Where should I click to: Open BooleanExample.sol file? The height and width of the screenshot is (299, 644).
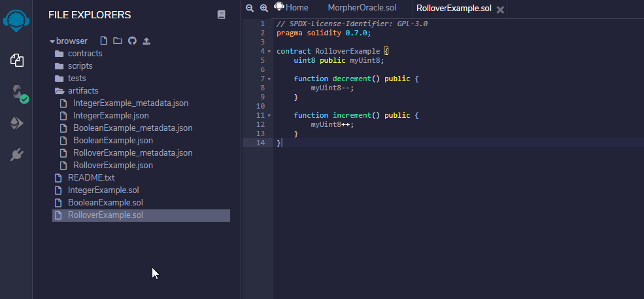click(x=99, y=202)
